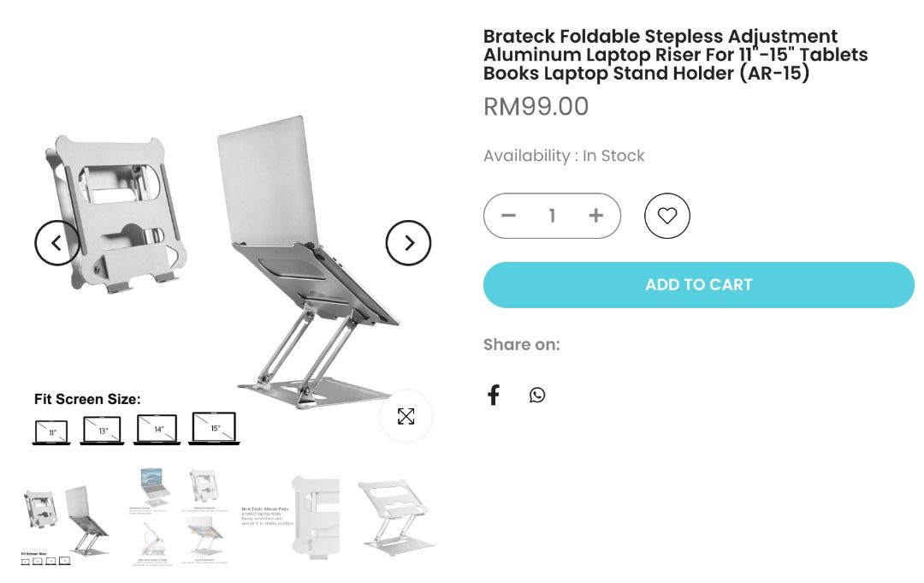Share product via WhatsApp
The image size is (924, 583).
click(536, 395)
